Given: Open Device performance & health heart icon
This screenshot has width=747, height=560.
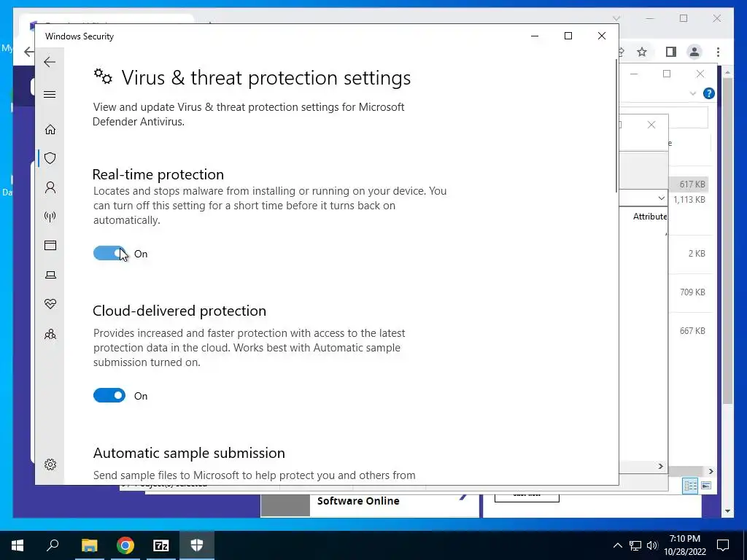Looking at the screenshot, I should tap(50, 304).
